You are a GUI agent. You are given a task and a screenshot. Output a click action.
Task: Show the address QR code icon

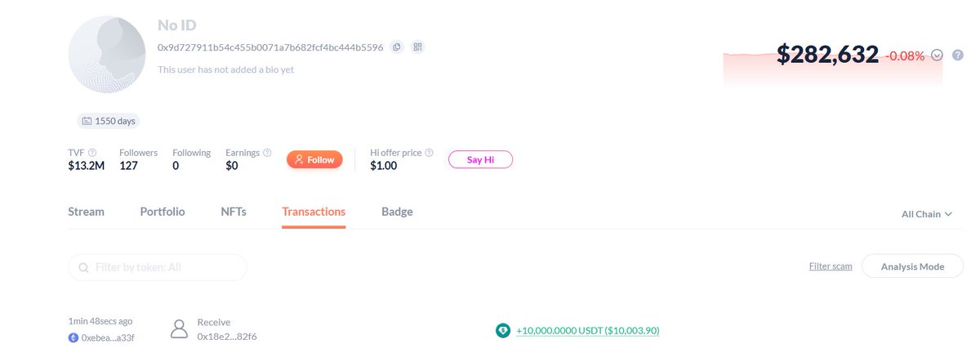417,47
